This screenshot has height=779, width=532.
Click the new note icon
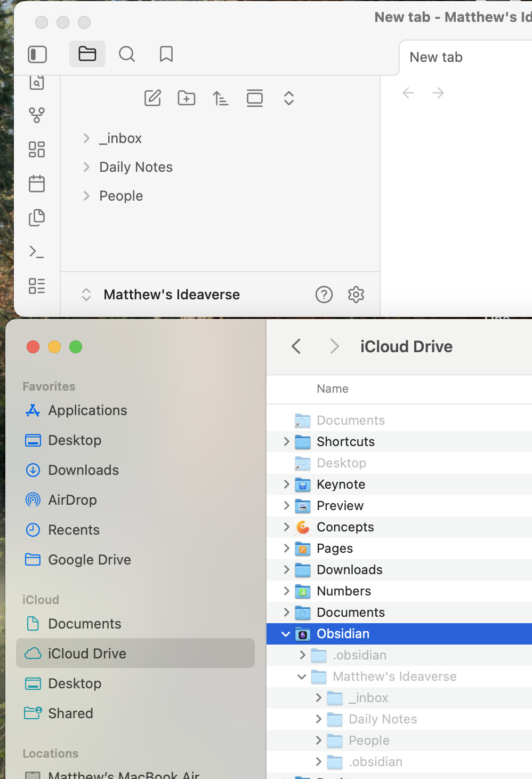(x=152, y=98)
